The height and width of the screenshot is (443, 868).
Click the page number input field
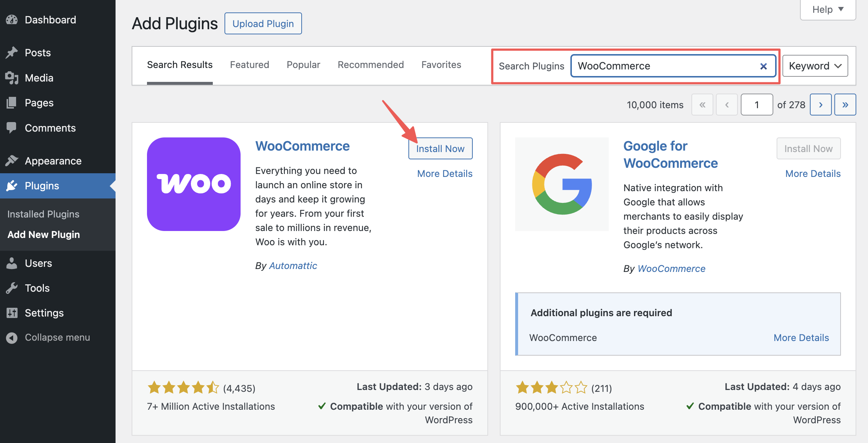point(757,105)
